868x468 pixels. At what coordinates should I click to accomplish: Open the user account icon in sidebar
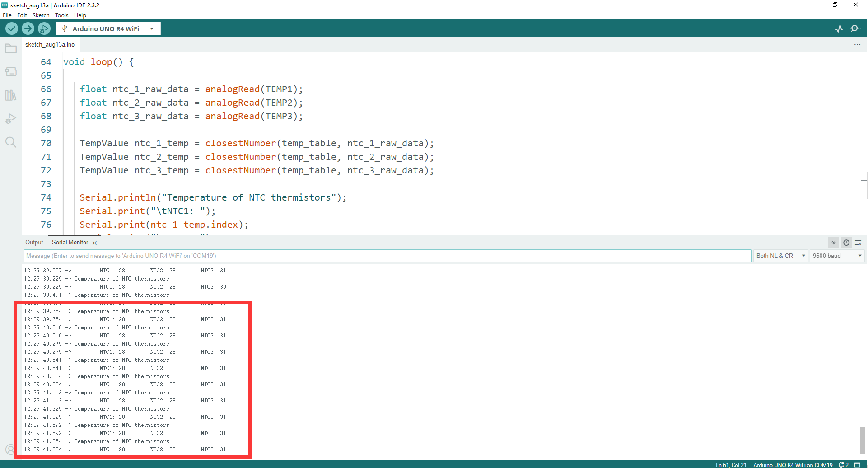click(x=10, y=449)
